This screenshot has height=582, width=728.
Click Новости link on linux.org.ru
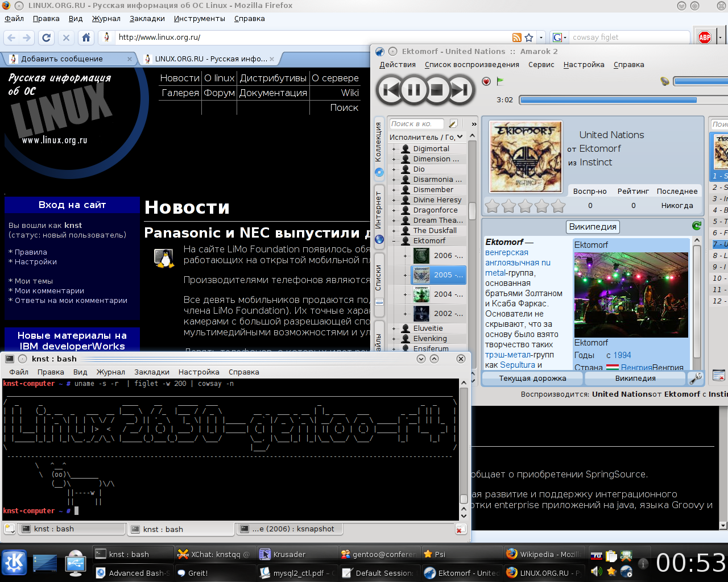tap(180, 78)
